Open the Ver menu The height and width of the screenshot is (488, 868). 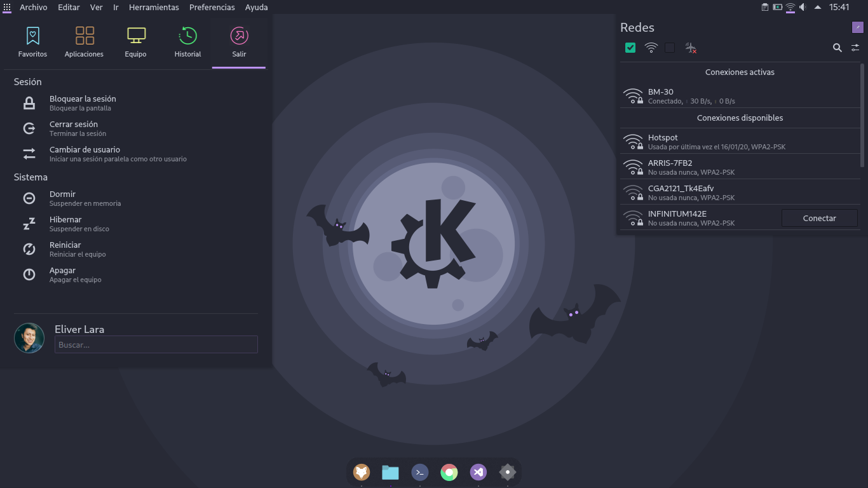pos(97,7)
